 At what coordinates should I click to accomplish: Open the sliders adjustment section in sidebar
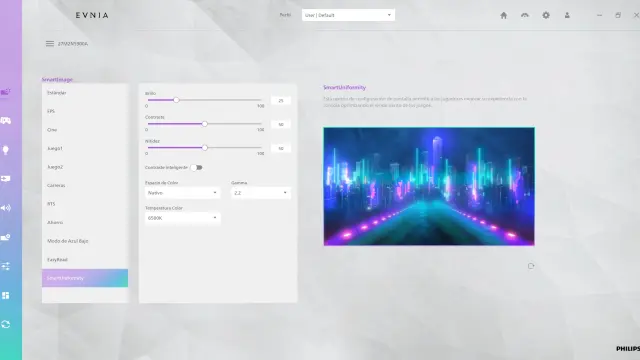click(x=5, y=267)
